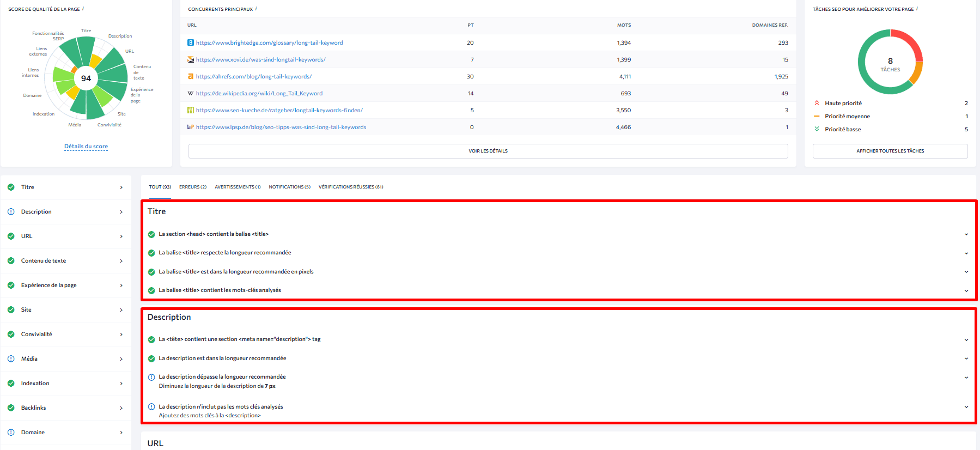Image resolution: width=980 pixels, height=450 pixels.
Task: Click info icon beside Tâches SEO heading
Action: tap(917, 9)
